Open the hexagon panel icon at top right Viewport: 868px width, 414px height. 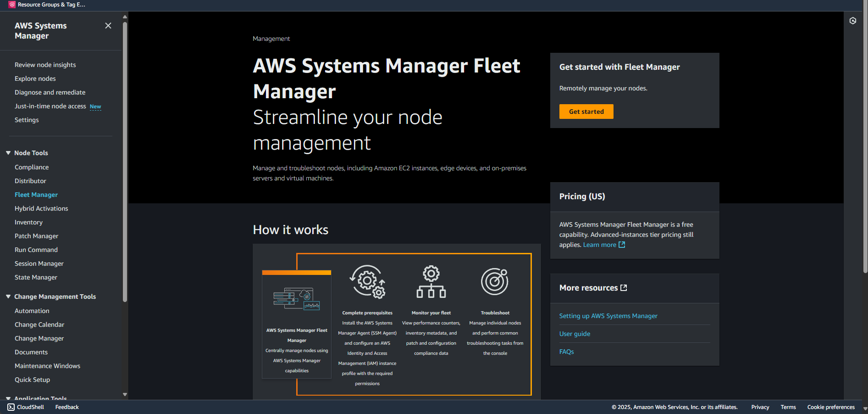point(852,21)
